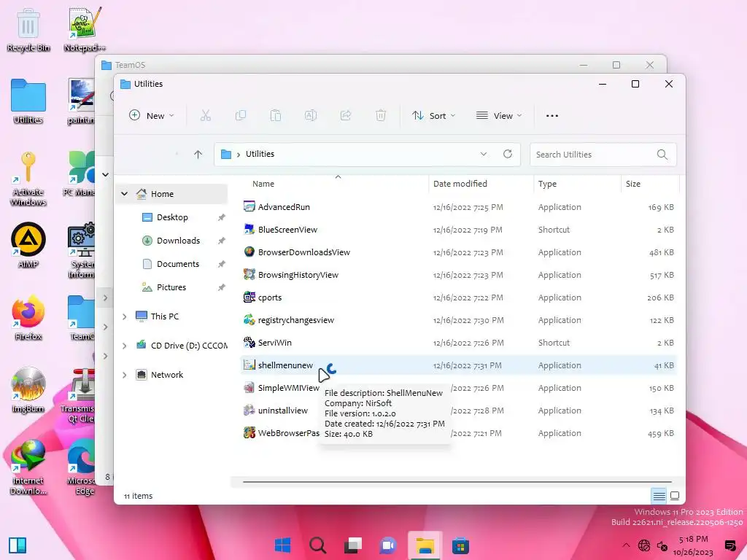Open the New dropdown menu

(152, 116)
